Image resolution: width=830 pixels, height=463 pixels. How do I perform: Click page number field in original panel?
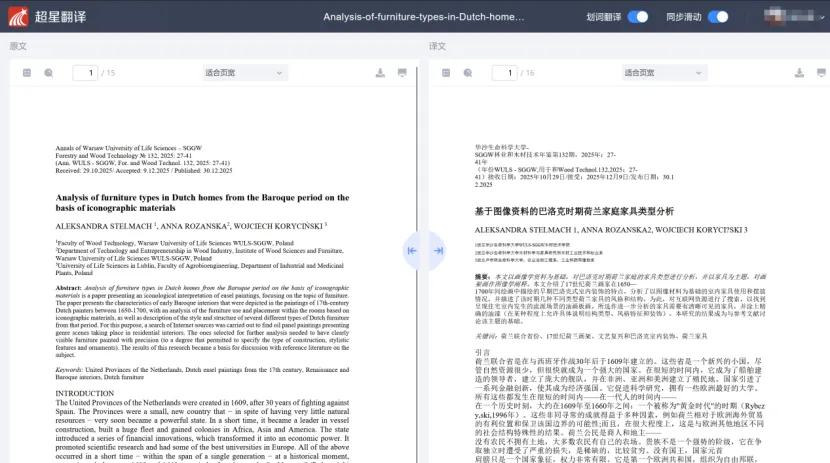pyautogui.click(x=85, y=73)
